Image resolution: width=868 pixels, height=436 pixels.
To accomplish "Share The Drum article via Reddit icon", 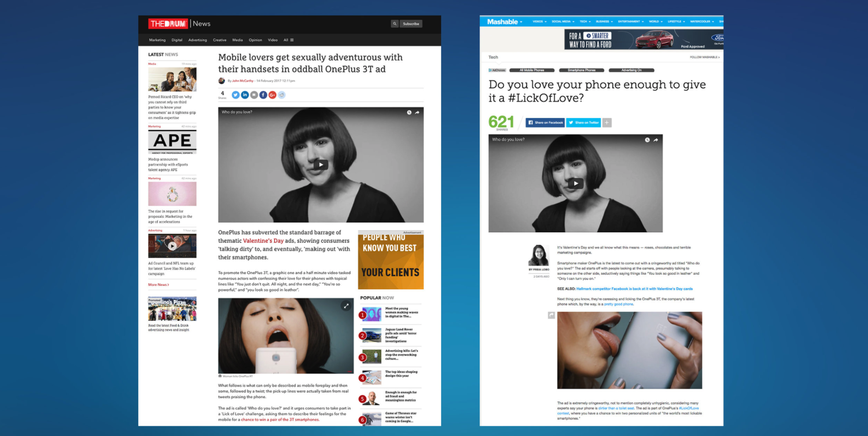I will [281, 95].
